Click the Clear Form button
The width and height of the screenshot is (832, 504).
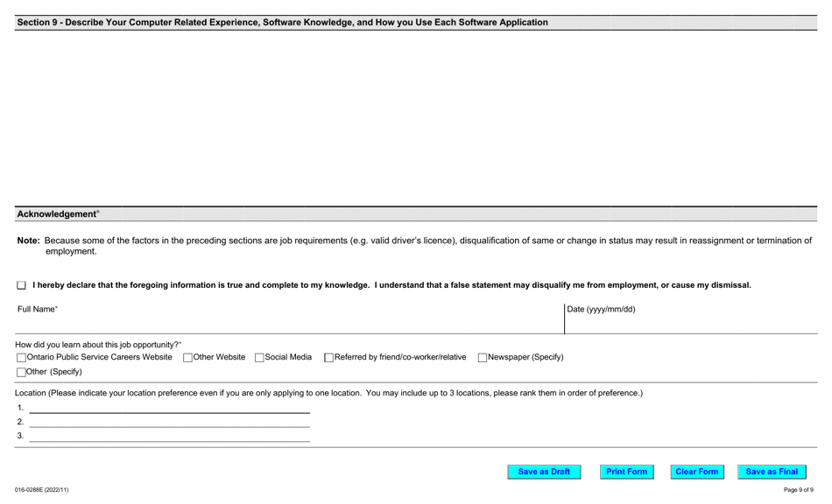click(696, 471)
